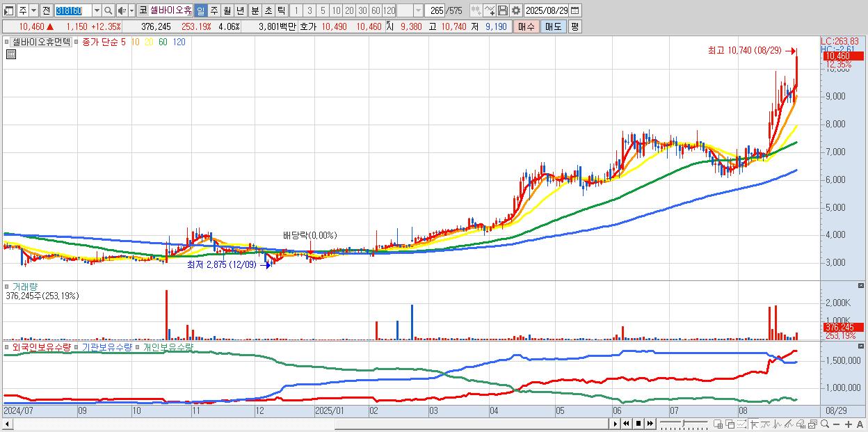Choose the 1 interval button
The image size is (868, 432).
click(x=296, y=10)
